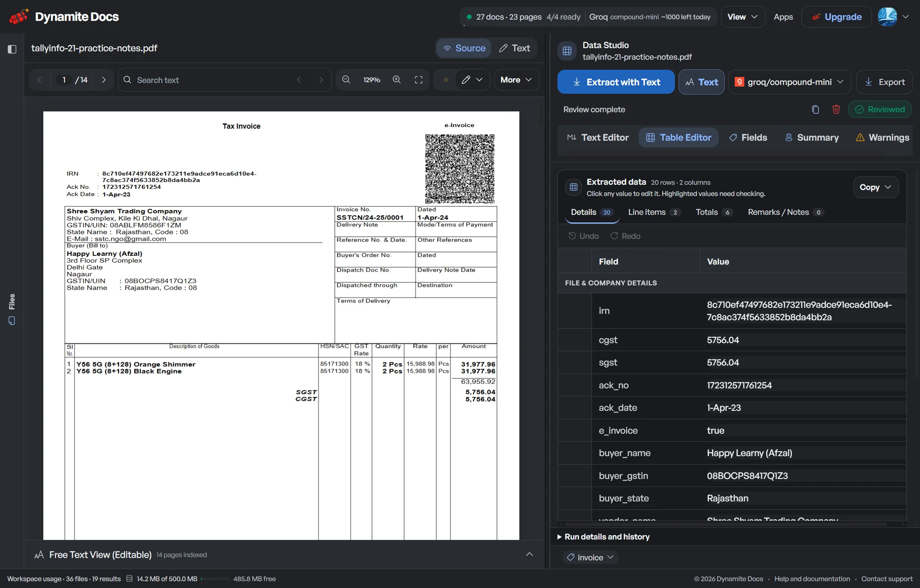Jump to previous search result arrow
Image resolution: width=920 pixels, height=588 pixels.
[x=299, y=80]
